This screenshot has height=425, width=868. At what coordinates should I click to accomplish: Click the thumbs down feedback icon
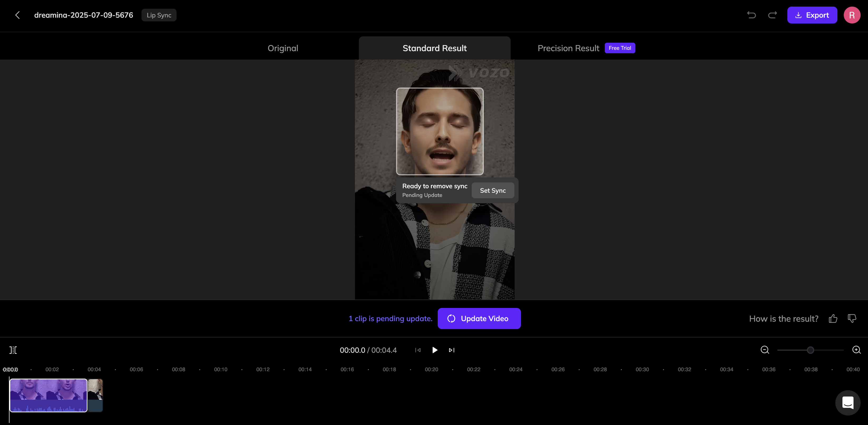[852, 318]
